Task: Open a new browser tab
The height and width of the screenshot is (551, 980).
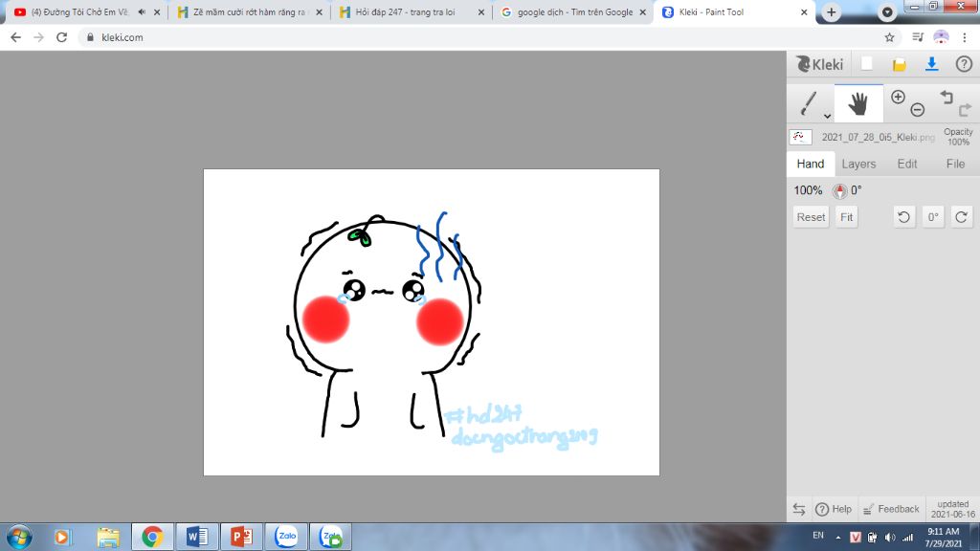Action: (832, 11)
